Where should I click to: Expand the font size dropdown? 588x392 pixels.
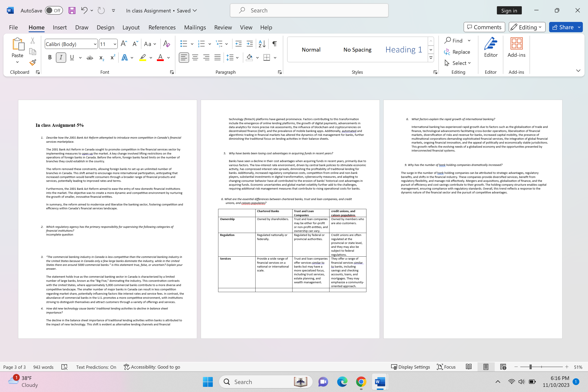115,44
